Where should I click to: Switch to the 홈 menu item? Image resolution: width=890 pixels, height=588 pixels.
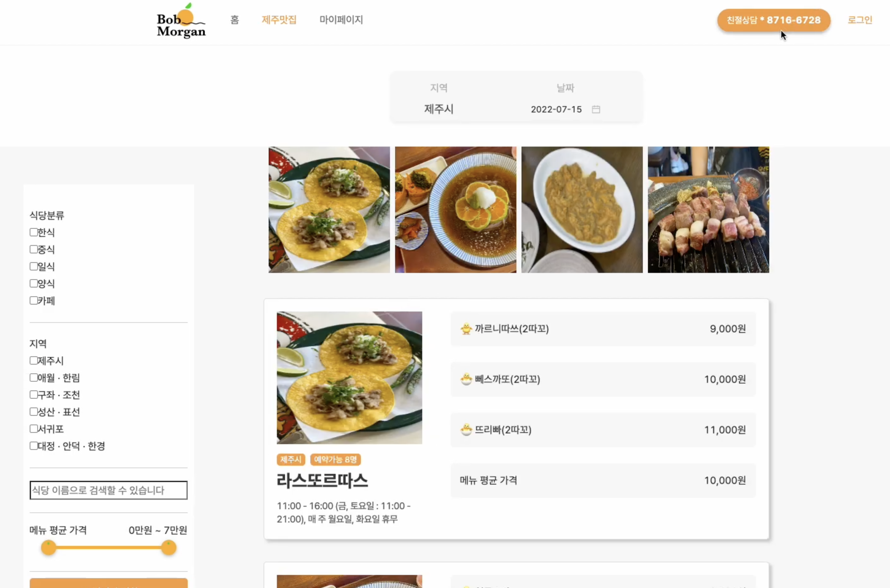234,20
